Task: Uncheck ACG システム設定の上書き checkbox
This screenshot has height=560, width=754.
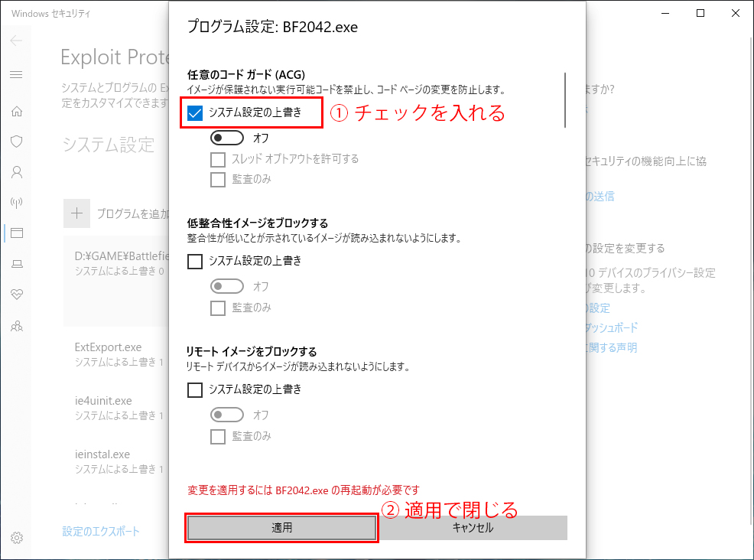Action: 195,113
